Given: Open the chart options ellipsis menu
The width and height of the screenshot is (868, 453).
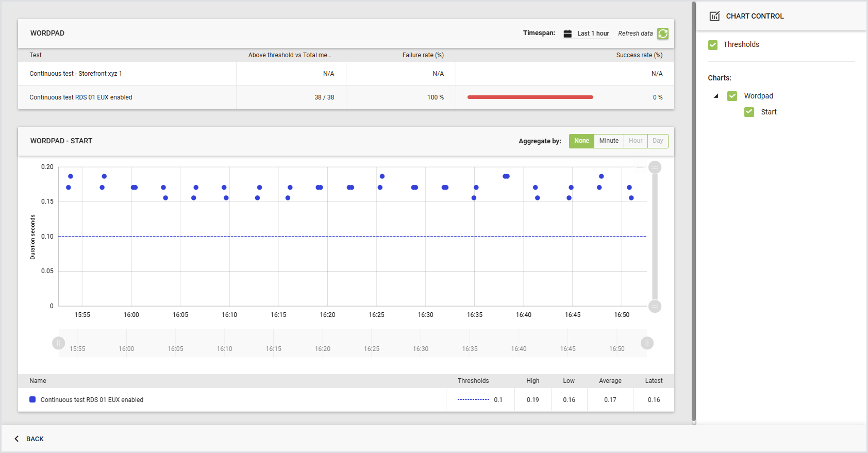Looking at the screenshot, I should [x=640, y=167].
